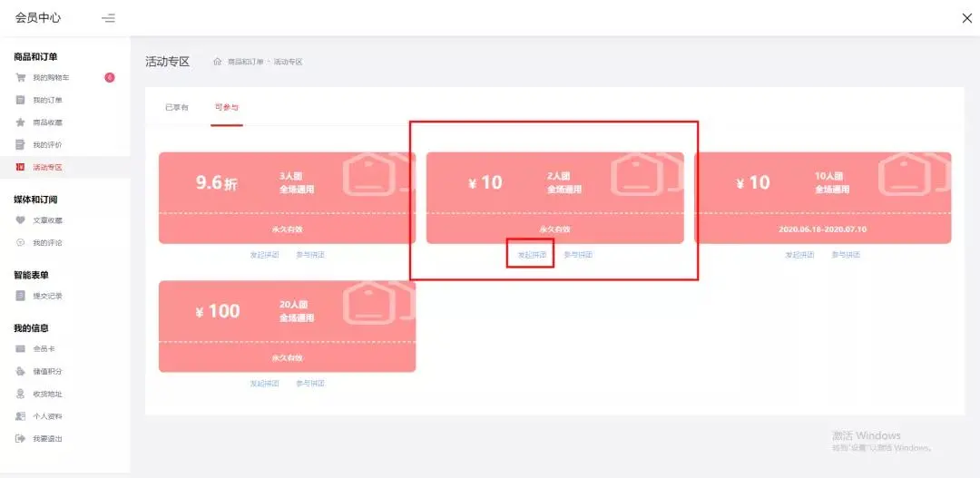Close the member center panel

tap(966, 18)
